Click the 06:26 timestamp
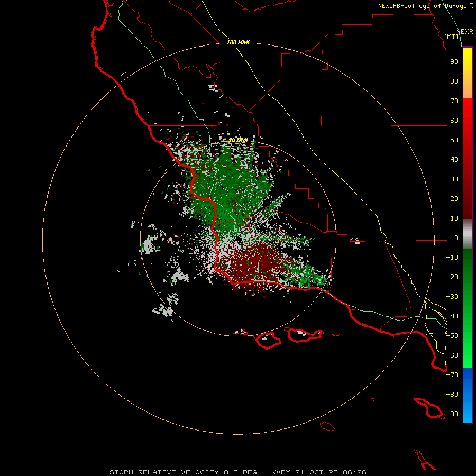476x476 pixels. tap(354, 472)
